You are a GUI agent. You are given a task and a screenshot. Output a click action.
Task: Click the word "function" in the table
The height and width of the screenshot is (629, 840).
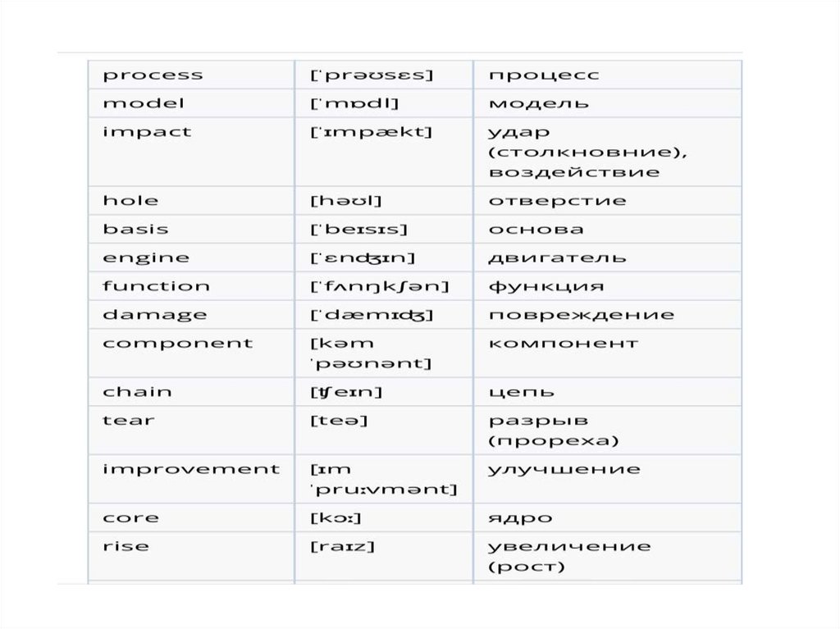pos(156,286)
